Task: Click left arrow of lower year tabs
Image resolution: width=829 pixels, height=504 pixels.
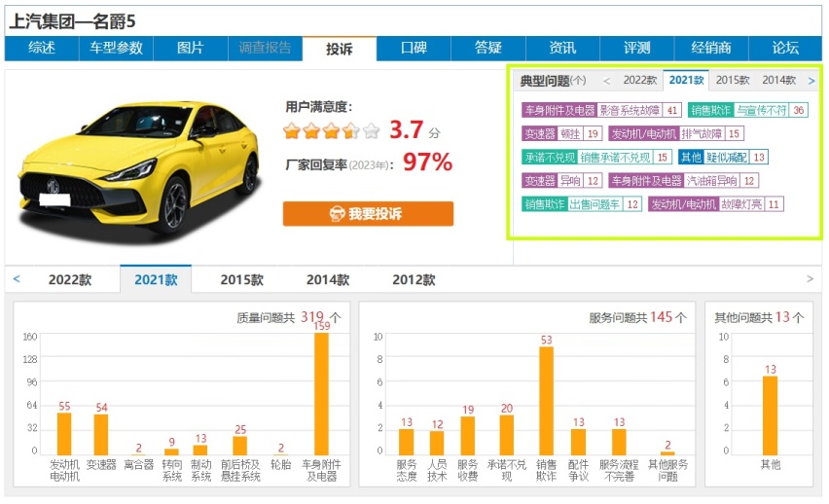Action: coord(17,278)
